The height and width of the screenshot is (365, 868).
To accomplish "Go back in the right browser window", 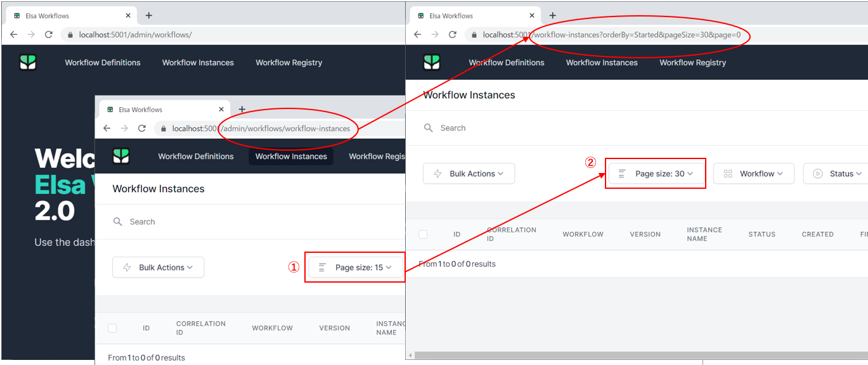I will [x=417, y=35].
